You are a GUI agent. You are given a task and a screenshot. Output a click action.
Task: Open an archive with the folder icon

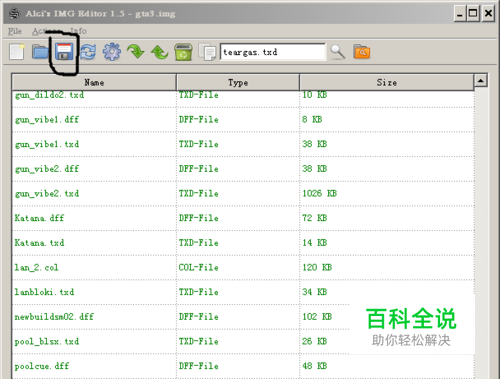coord(40,52)
